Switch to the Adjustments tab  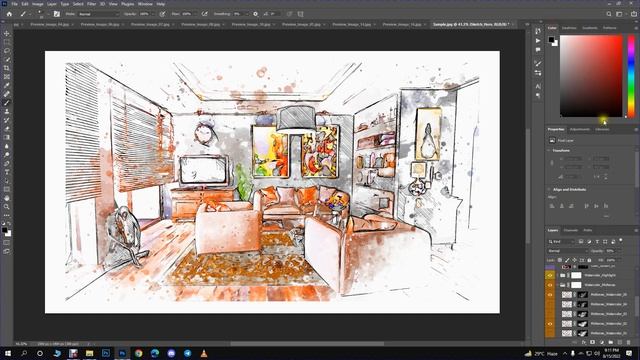point(580,129)
